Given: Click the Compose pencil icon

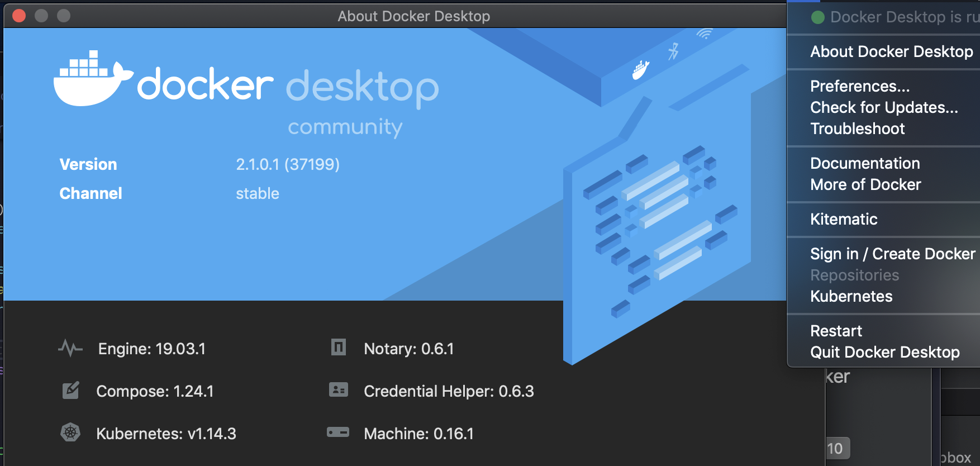Looking at the screenshot, I should 71,390.
